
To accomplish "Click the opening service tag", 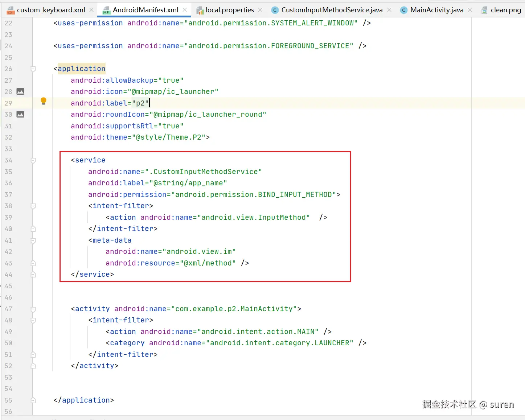I will 88,160.
